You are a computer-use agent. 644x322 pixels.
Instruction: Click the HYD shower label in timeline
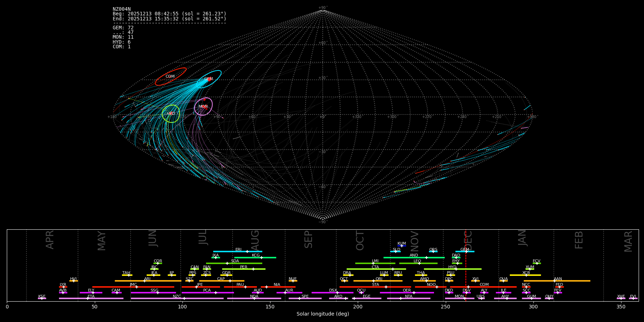tap(453, 267)
